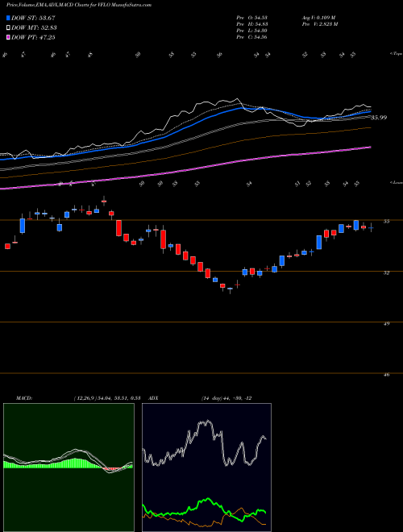Click the 55 price axis label
This screenshot has width=403, height=532.
tap(386, 222)
